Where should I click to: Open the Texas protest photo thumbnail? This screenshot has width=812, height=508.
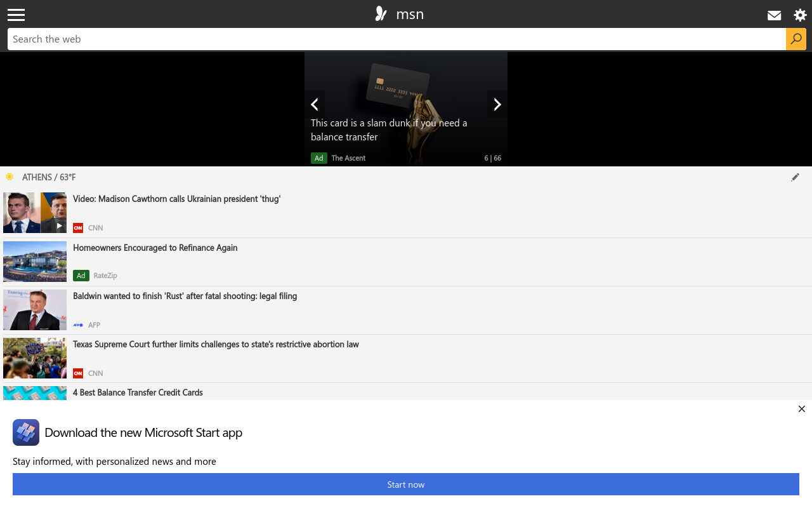[35, 358]
